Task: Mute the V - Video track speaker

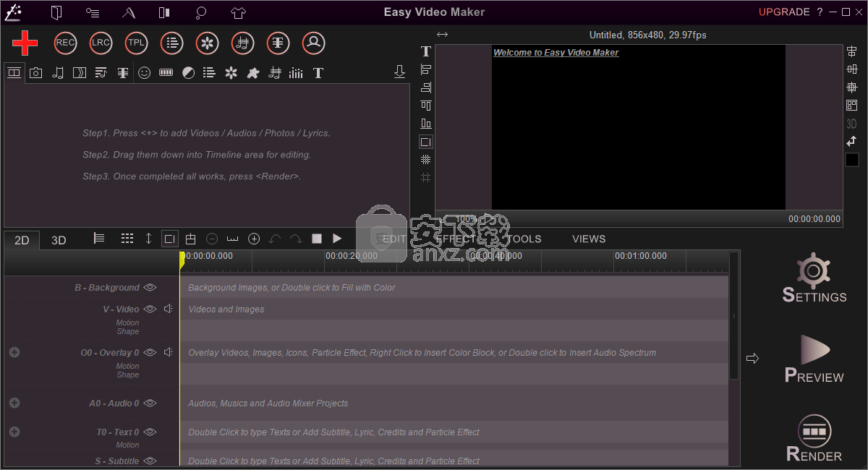Action: pyautogui.click(x=169, y=309)
